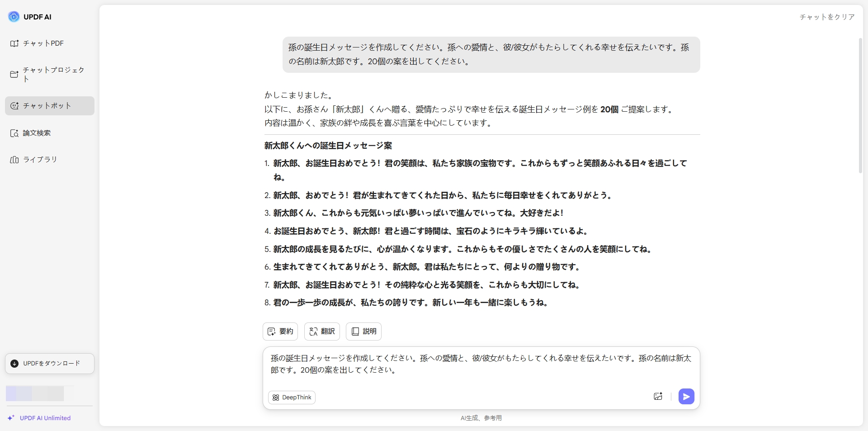This screenshot has height=431, width=868.
Task: Open チャットPDF in the sidebar
Action: click(50, 43)
